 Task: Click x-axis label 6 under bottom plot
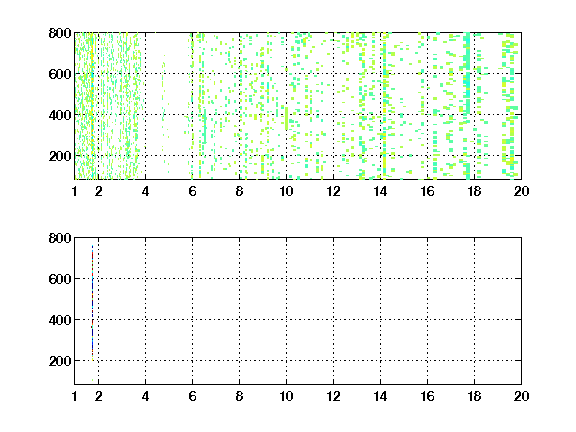pos(192,396)
